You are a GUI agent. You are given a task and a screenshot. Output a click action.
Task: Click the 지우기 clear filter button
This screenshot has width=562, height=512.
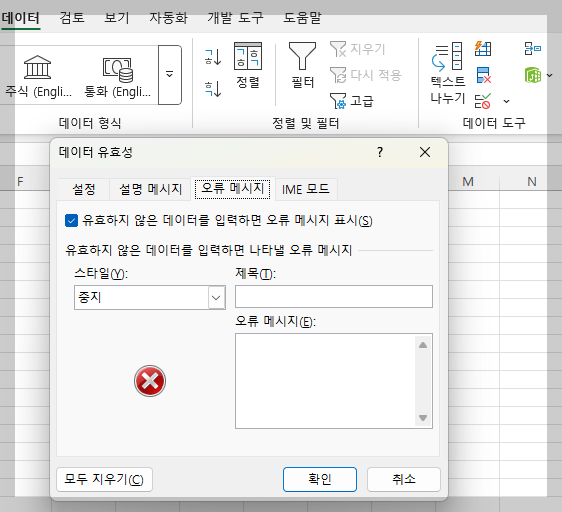tap(357, 49)
